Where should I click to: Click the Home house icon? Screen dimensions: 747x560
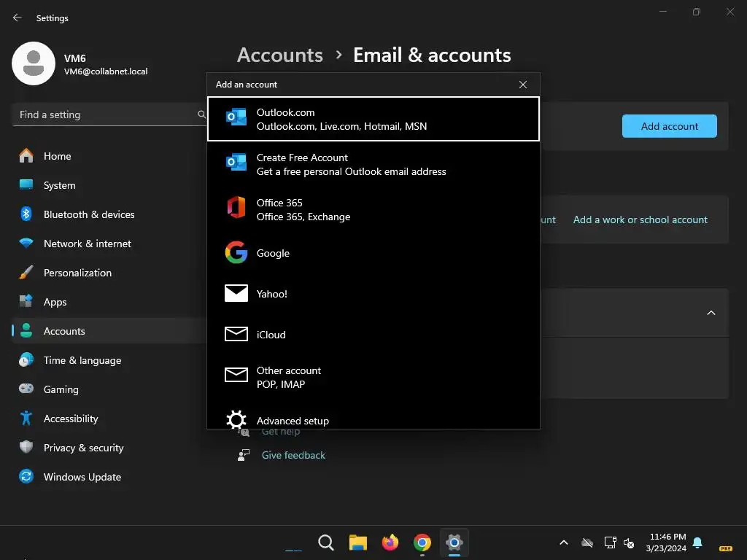tap(26, 156)
